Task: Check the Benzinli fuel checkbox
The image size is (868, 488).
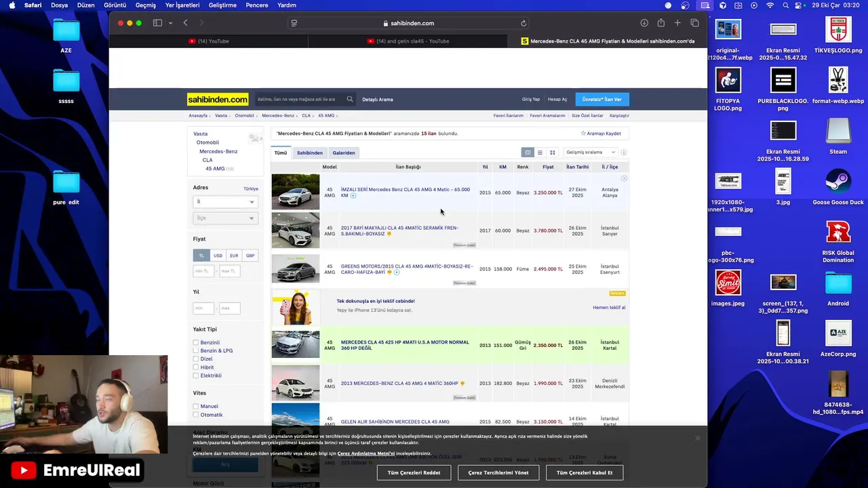Action: click(196, 342)
